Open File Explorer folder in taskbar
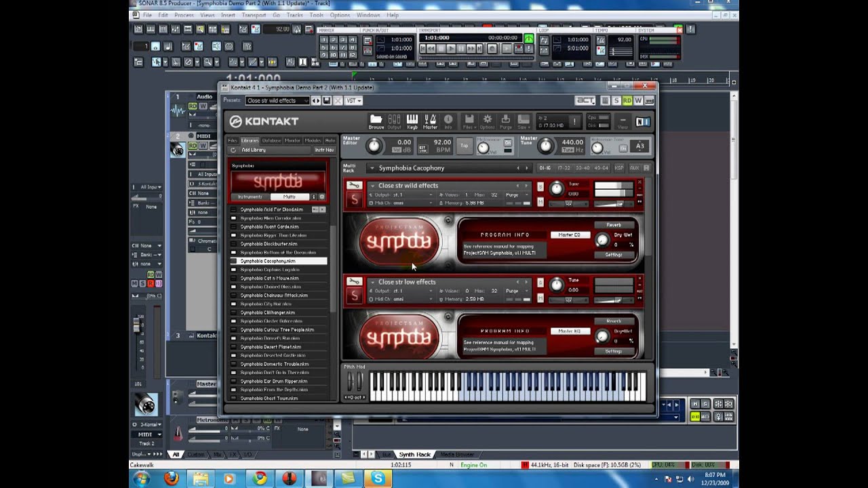This screenshot has width=868, height=488. (201, 479)
